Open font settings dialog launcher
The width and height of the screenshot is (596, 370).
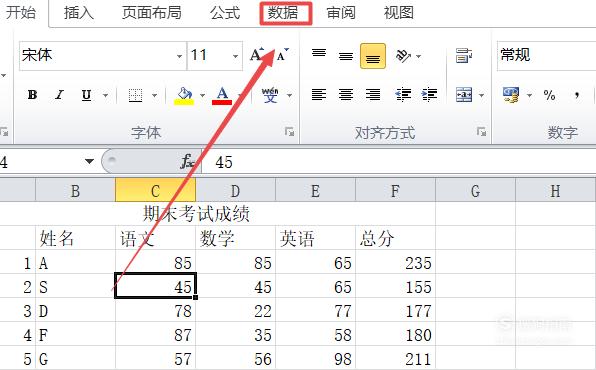point(290,132)
